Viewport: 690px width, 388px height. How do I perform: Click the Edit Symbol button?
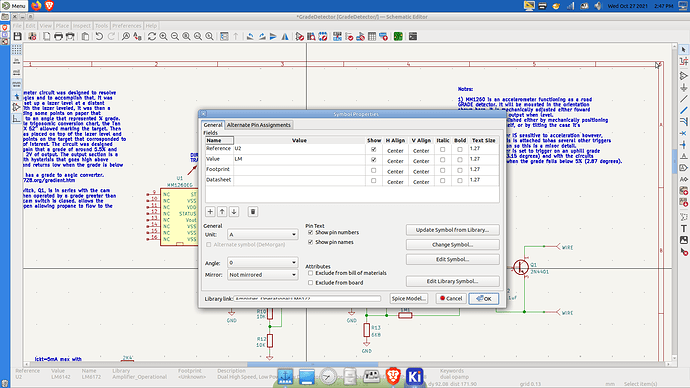pyautogui.click(x=452, y=259)
